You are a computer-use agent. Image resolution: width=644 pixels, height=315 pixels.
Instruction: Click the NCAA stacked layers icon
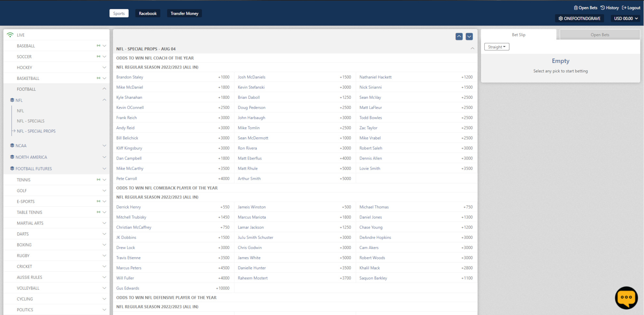coord(12,145)
